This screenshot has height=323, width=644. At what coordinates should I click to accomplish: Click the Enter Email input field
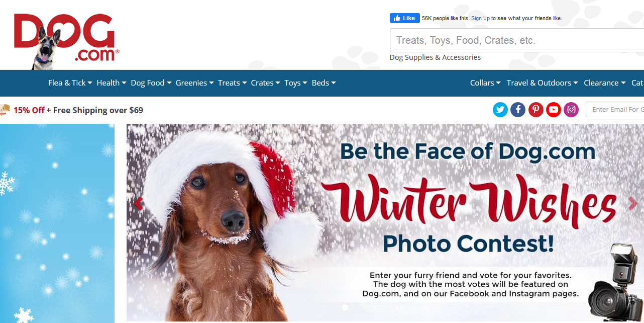(x=615, y=110)
